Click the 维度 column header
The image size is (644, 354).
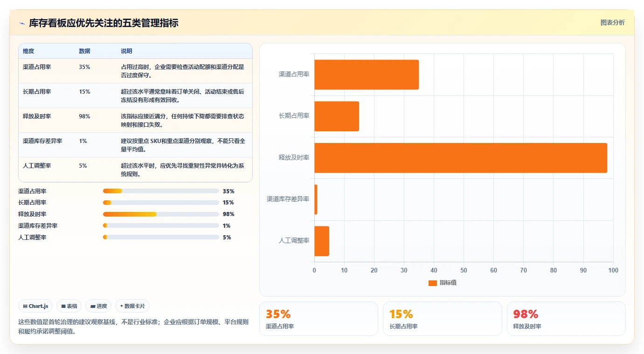pyautogui.click(x=28, y=51)
